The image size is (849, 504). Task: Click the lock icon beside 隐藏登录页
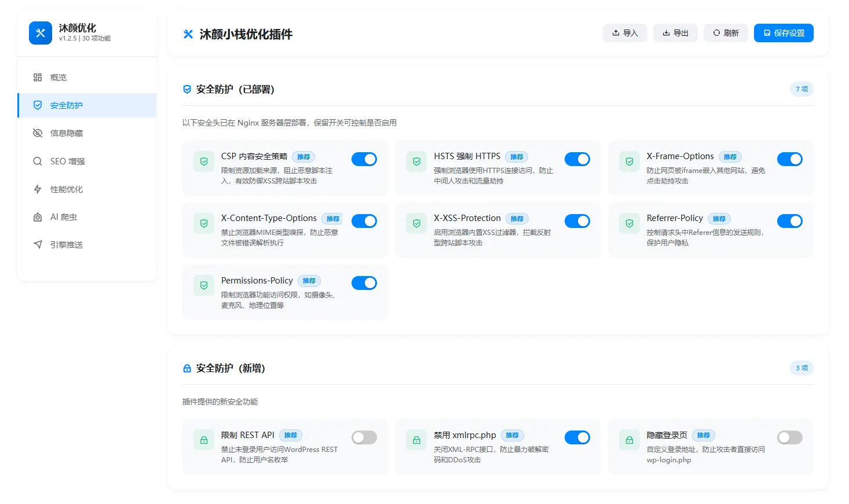pos(630,440)
